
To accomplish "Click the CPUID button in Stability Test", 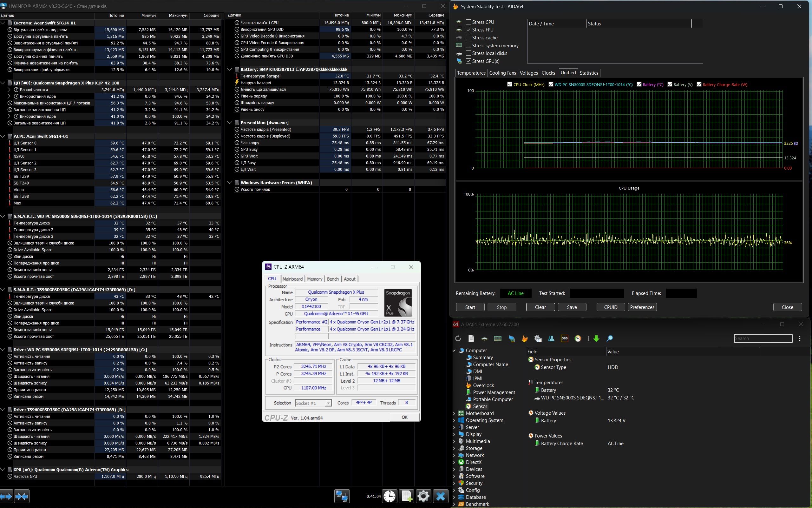I will [x=611, y=307].
